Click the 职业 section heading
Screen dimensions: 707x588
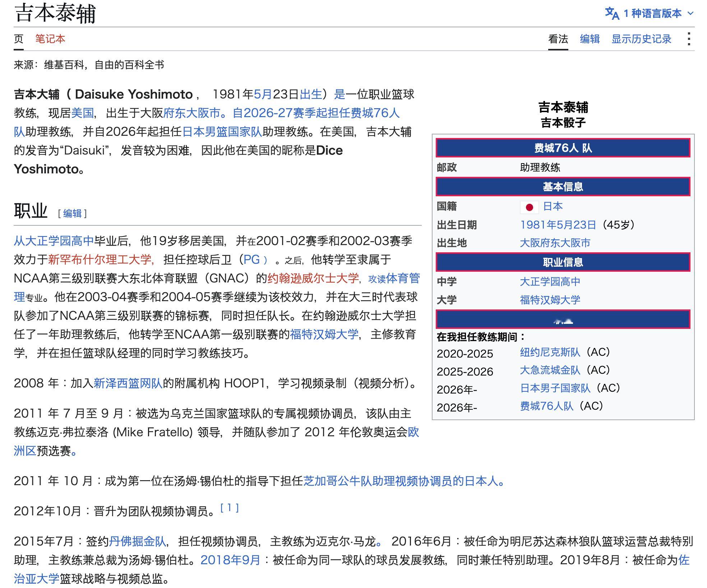pyautogui.click(x=31, y=211)
